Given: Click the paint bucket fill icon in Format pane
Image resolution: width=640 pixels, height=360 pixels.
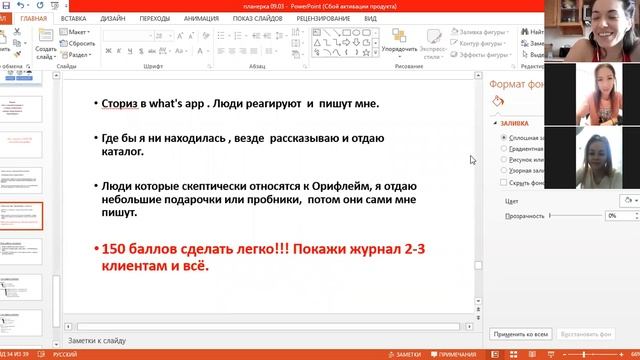Looking at the screenshot, I should tap(498, 101).
